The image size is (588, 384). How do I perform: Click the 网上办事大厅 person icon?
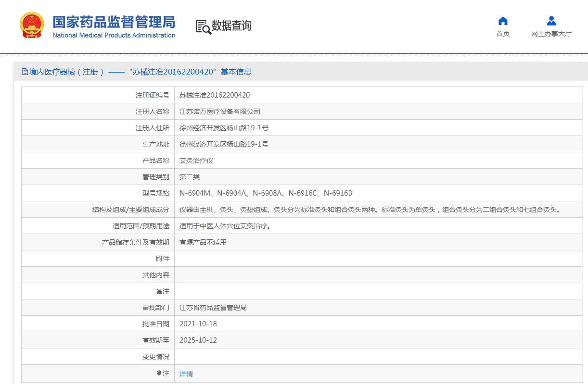click(551, 21)
